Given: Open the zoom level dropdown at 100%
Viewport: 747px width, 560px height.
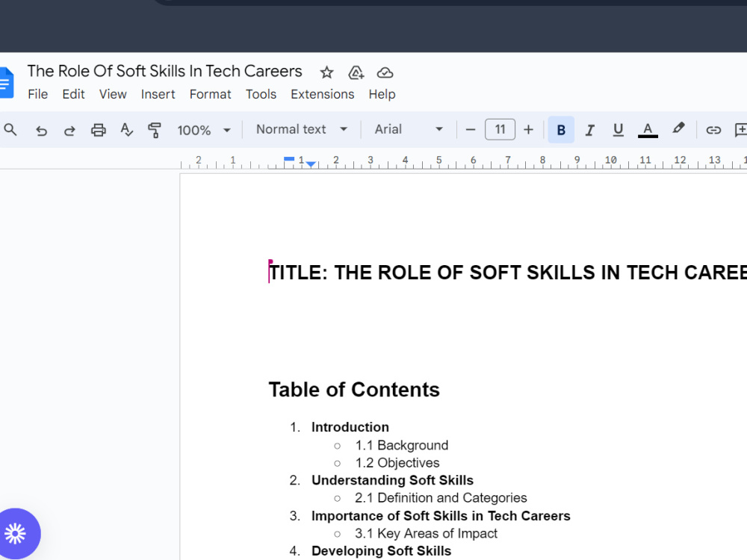Looking at the screenshot, I should tap(203, 130).
